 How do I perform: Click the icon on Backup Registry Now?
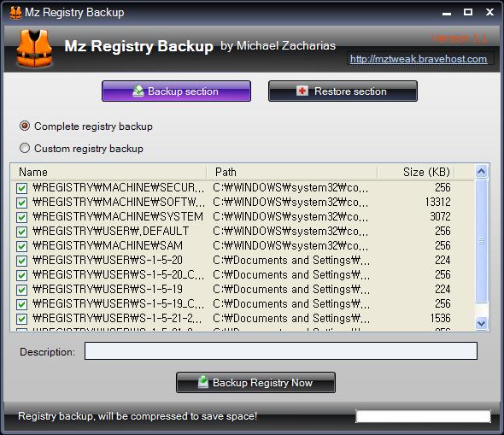203,382
